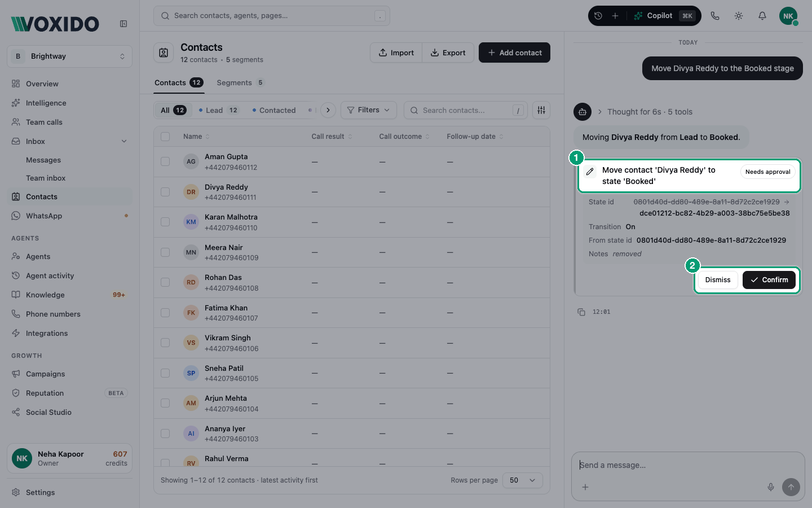Open the Filters dropdown
The image size is (812, 508).
pos(369,110)
